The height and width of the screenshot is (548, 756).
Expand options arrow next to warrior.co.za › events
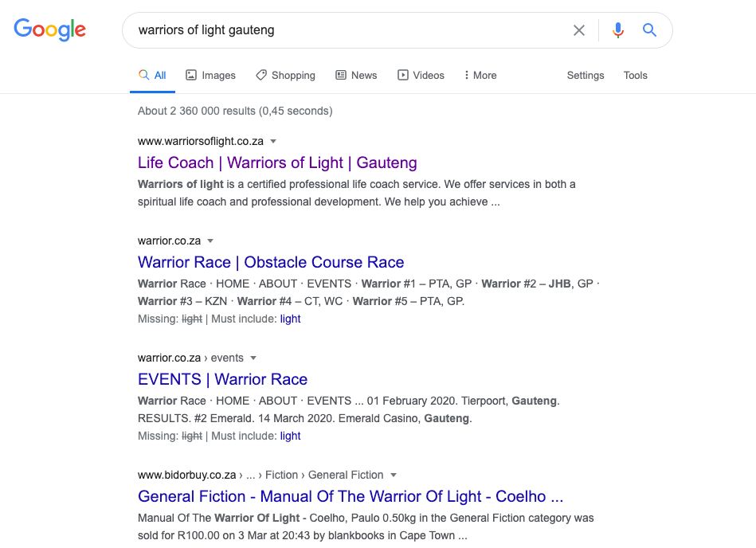tap(253, 358)
